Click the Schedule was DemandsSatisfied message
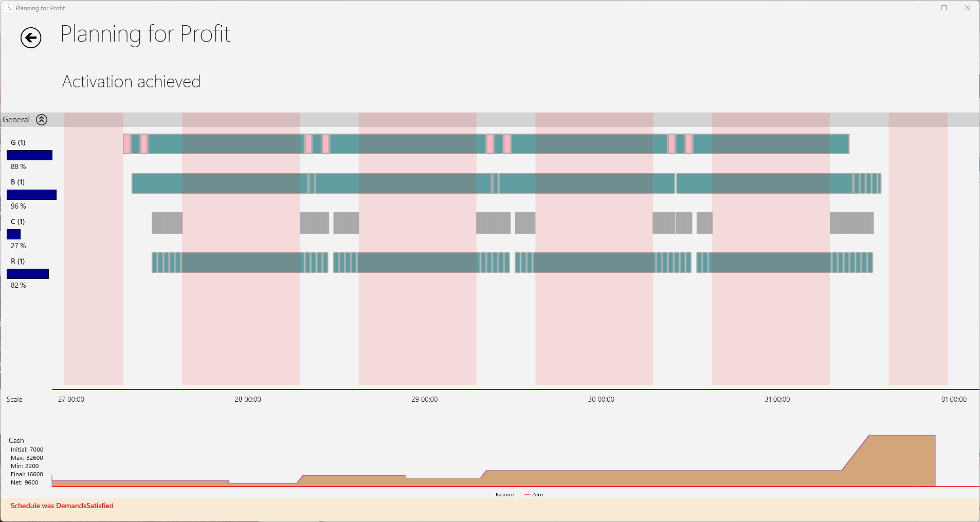This screenshot has width=980, height=522. point(61,506)
